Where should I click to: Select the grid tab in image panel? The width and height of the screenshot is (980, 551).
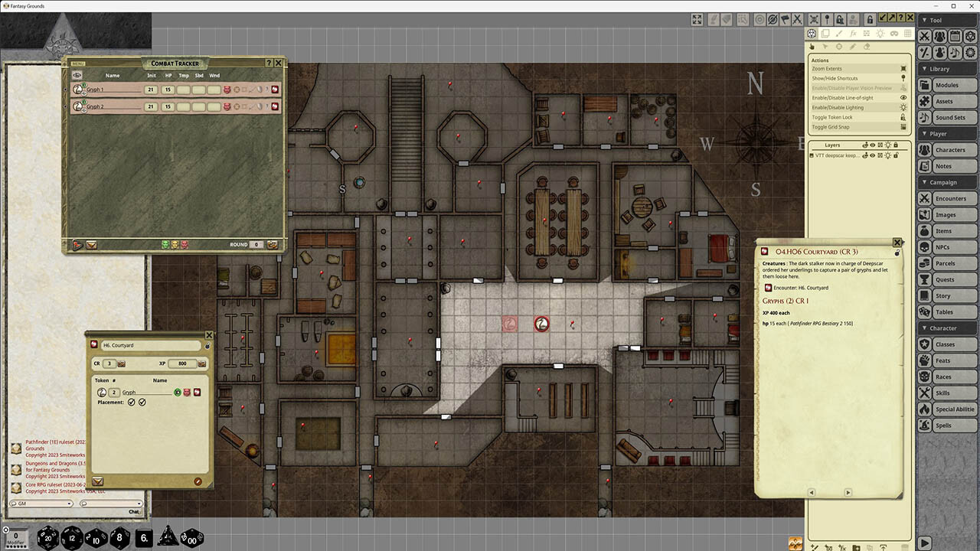point(907,34)
